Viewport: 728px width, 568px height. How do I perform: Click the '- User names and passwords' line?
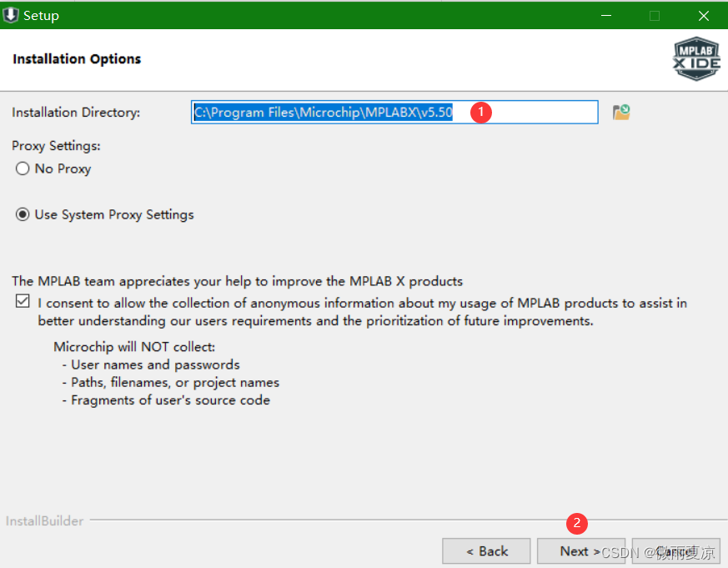pyautogui.click(x=151, y=364)
